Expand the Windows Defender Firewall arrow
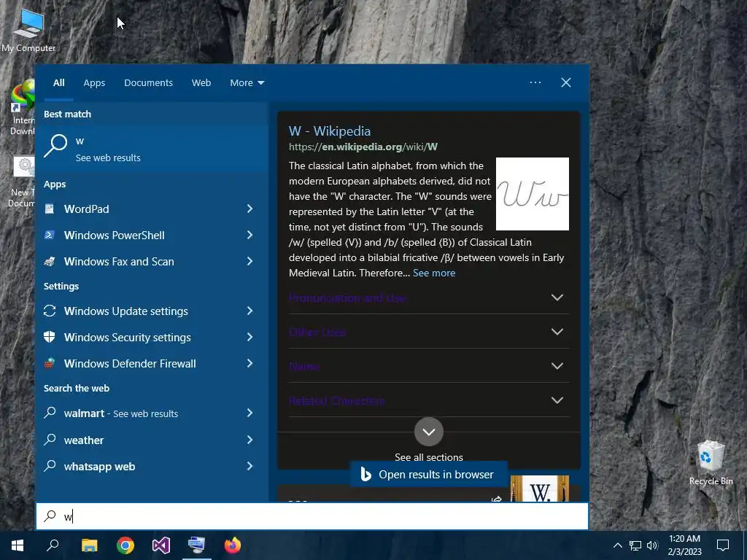747x560 pixels. (249, 363)
